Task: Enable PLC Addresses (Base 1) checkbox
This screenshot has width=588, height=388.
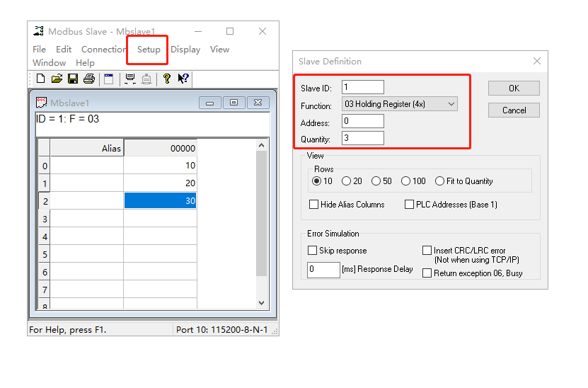Action: (x=409, y=205)
